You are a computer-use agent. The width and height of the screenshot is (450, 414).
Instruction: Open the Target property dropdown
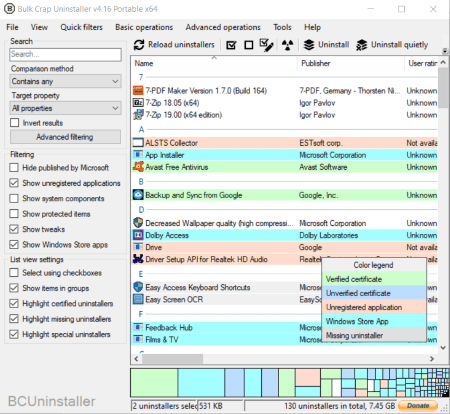click(x=65, y=108)
